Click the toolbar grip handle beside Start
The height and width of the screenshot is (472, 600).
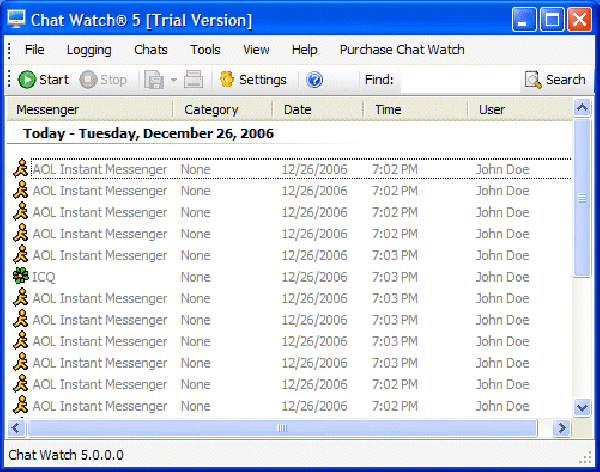(x=10, y=80)
